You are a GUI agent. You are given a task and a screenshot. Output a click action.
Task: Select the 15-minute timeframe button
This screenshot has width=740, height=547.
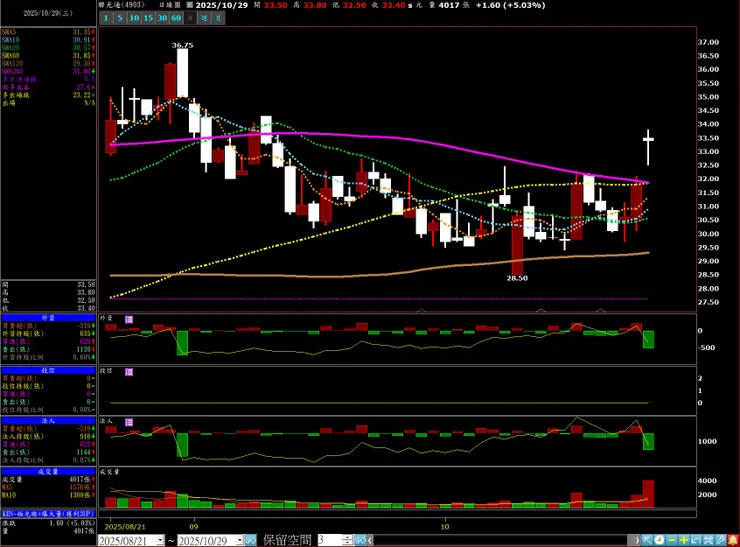pos(148,18)
